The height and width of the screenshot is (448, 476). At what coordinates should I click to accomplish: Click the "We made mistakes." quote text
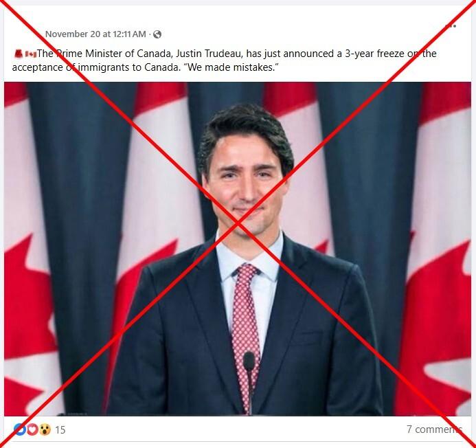231,67
